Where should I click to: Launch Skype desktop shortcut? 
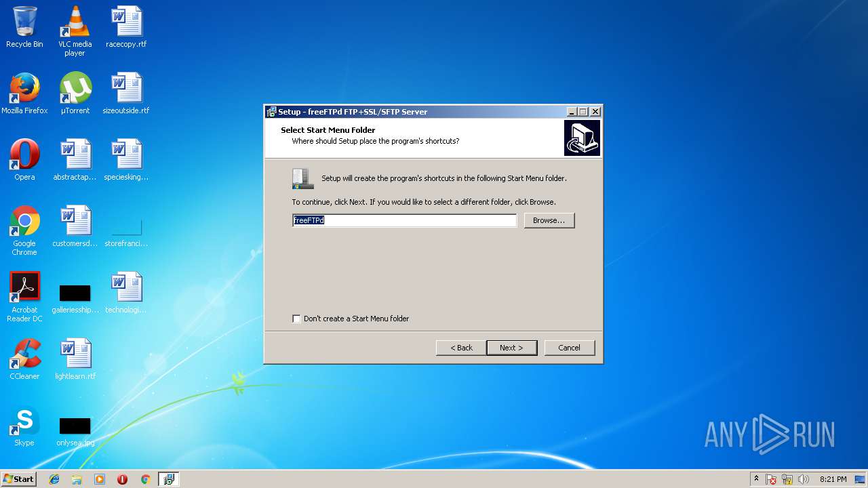click(24, 426)
